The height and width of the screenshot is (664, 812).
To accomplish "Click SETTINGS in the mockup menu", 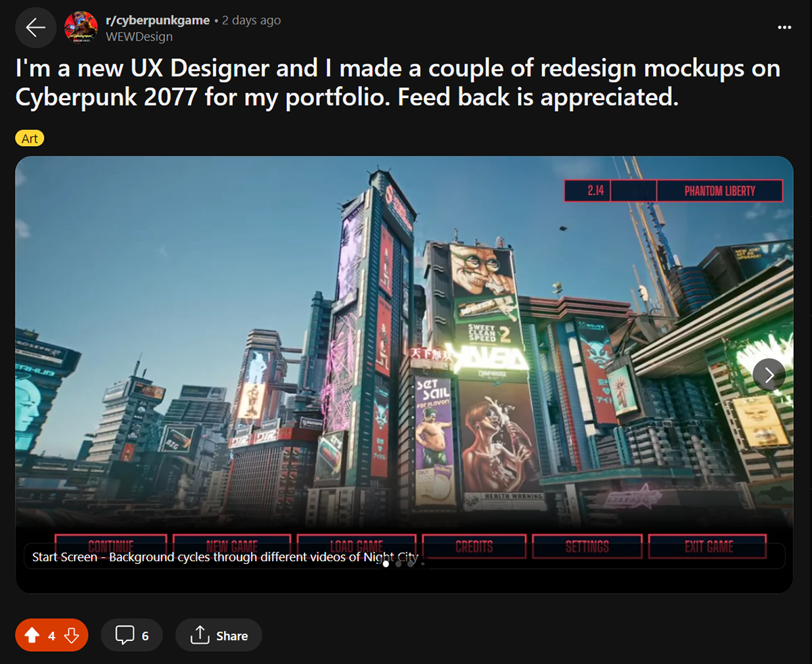I will coord(587,546).
